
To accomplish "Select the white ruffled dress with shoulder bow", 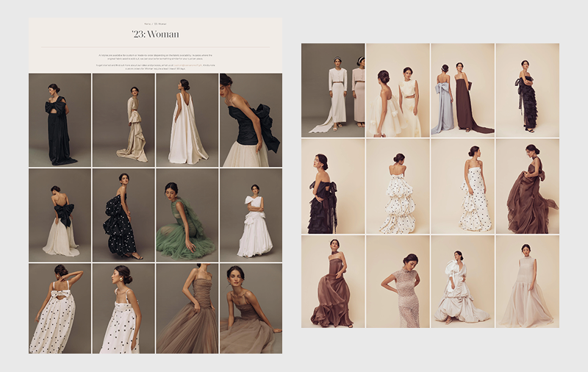I will point(251,215).
